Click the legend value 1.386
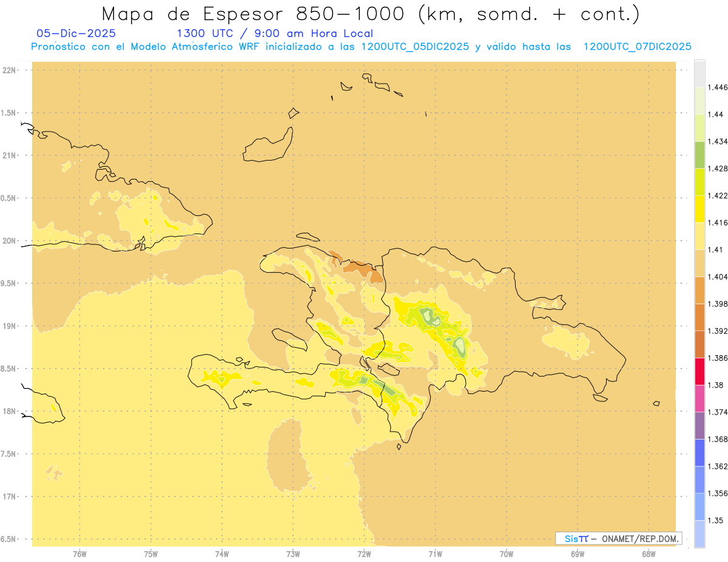The image size is (728, 562). (719, 358)
